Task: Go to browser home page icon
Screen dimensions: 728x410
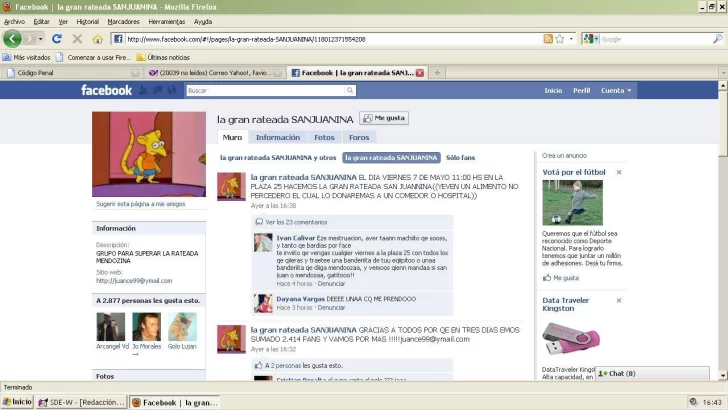Action: 97,39
